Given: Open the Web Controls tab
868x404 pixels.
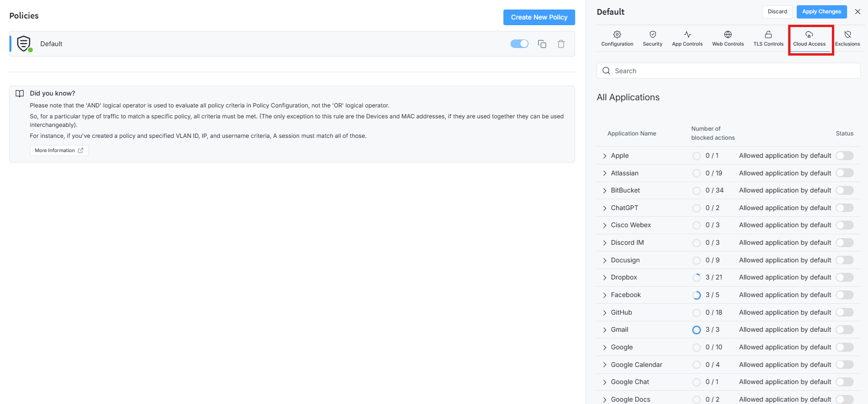Looking at the screenshot, I should click(728, 39).
